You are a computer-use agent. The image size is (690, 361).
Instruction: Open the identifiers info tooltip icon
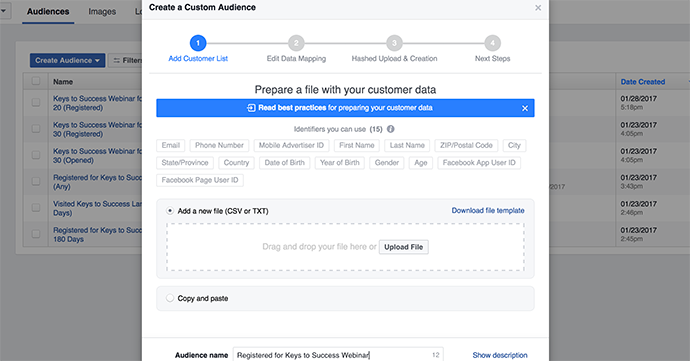click(390, 129)
